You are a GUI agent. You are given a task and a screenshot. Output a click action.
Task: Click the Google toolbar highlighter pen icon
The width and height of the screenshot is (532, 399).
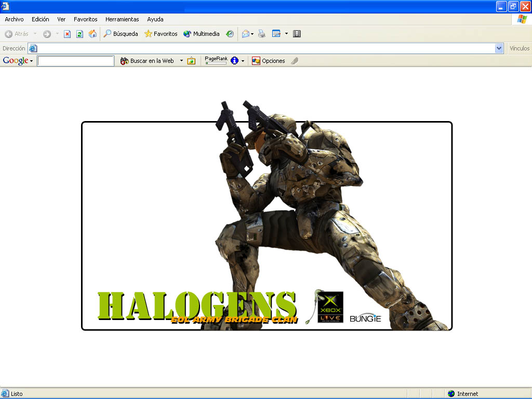[295, 61]
